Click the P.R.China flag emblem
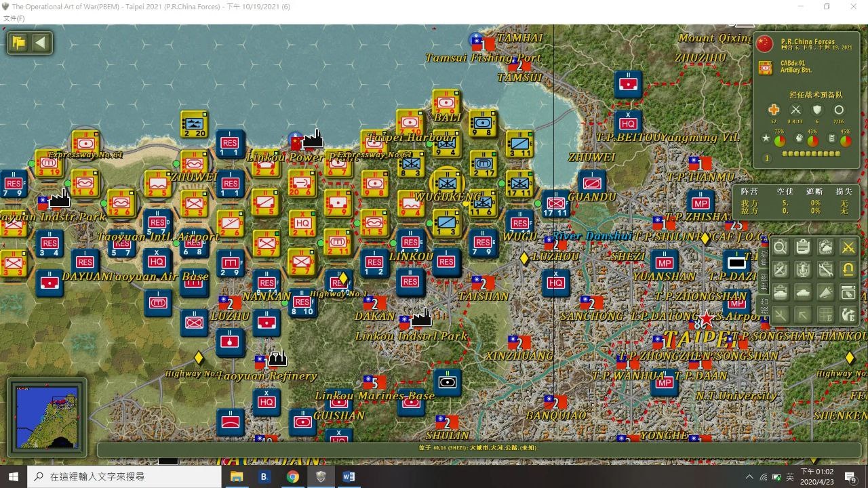The height and width of the screenshot is (488, 868). pos(764,44)
